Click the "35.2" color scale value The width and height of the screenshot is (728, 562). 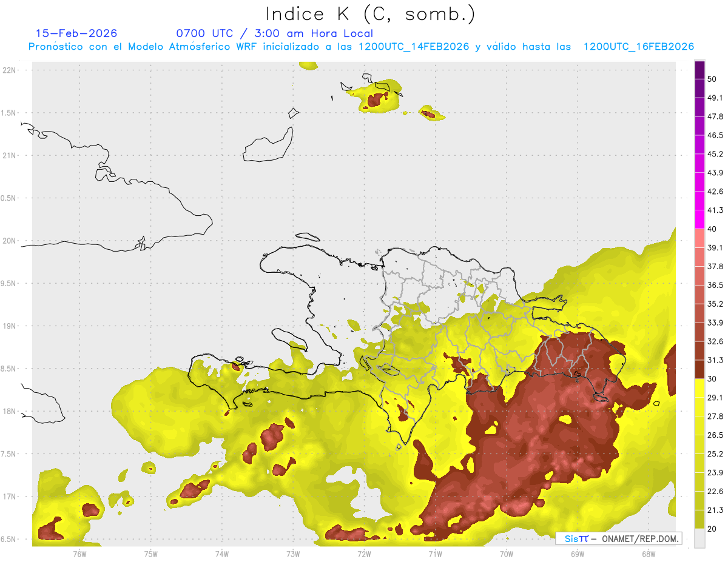click(x=715, y=304)
